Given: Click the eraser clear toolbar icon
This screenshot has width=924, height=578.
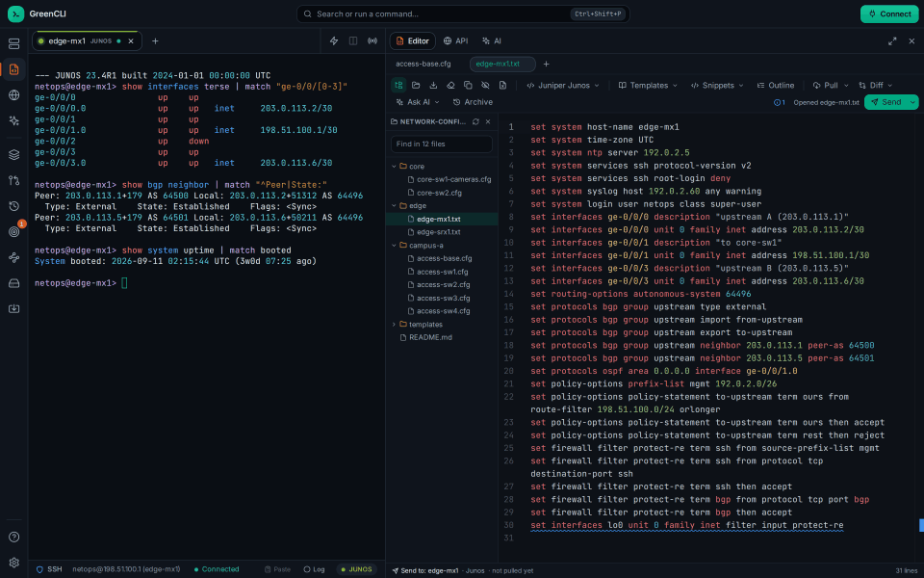Looking at the screenshot, I should point(450,85).
